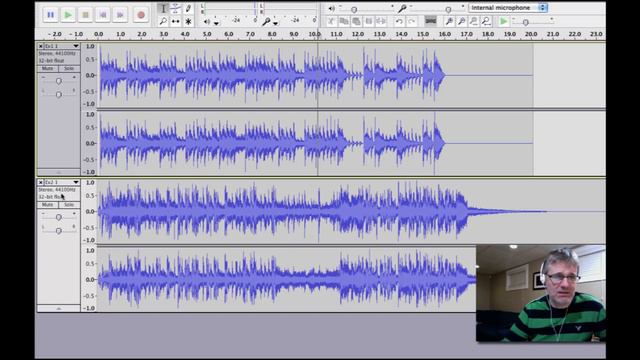Pause playback with the Pause button
This screenshot has width=640, height=360.
pyautogui.click(x=50, y=15)
